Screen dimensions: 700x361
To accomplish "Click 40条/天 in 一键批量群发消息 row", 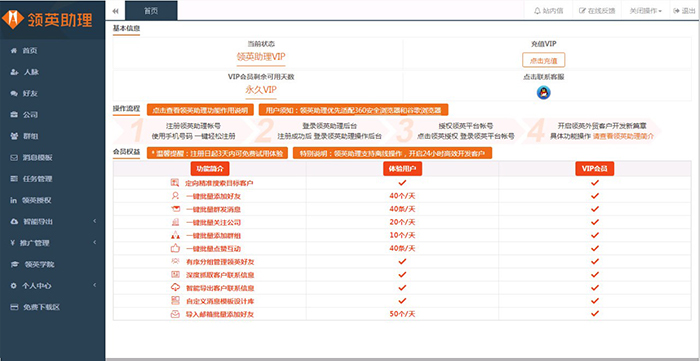I will 402,209.
